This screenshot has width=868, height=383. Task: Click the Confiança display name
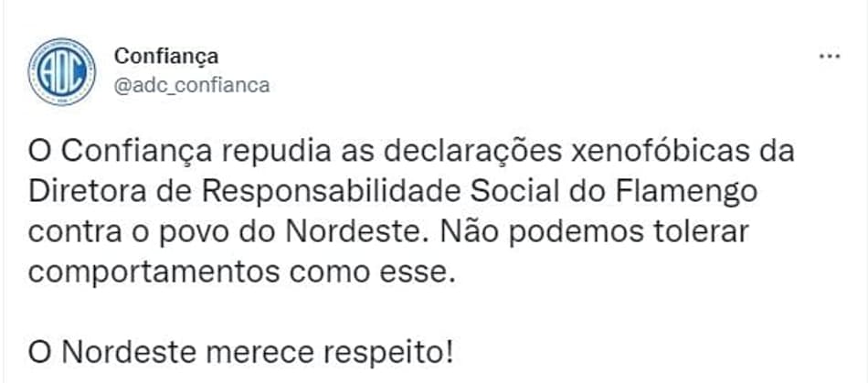click(166, 56)
